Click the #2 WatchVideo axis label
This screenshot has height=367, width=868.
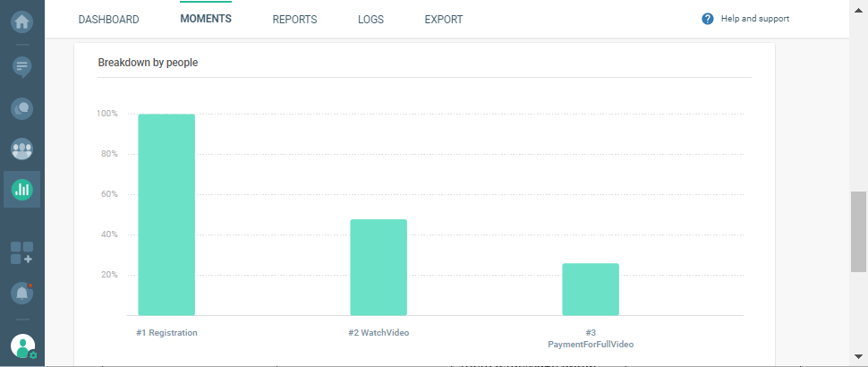pyautogui.click(x=379, y=333)
